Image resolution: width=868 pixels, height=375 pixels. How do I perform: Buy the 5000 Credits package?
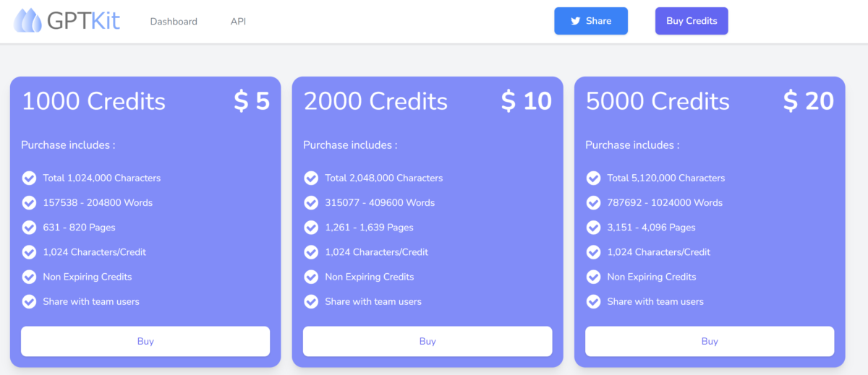tap(710, 341)
